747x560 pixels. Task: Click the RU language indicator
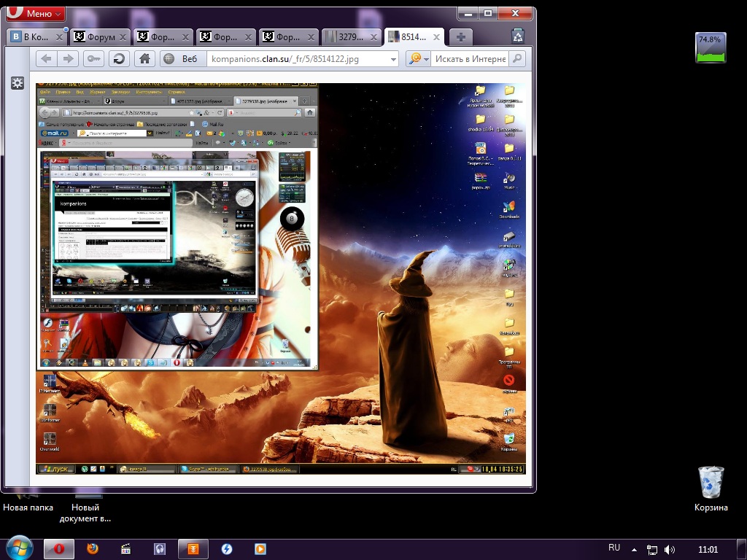point(614,548)
